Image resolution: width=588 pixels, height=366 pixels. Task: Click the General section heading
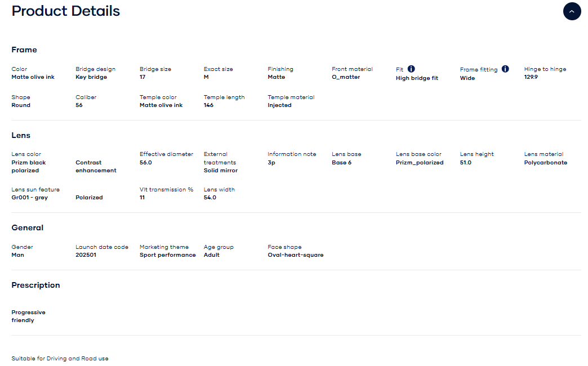(x=28, y=228)
